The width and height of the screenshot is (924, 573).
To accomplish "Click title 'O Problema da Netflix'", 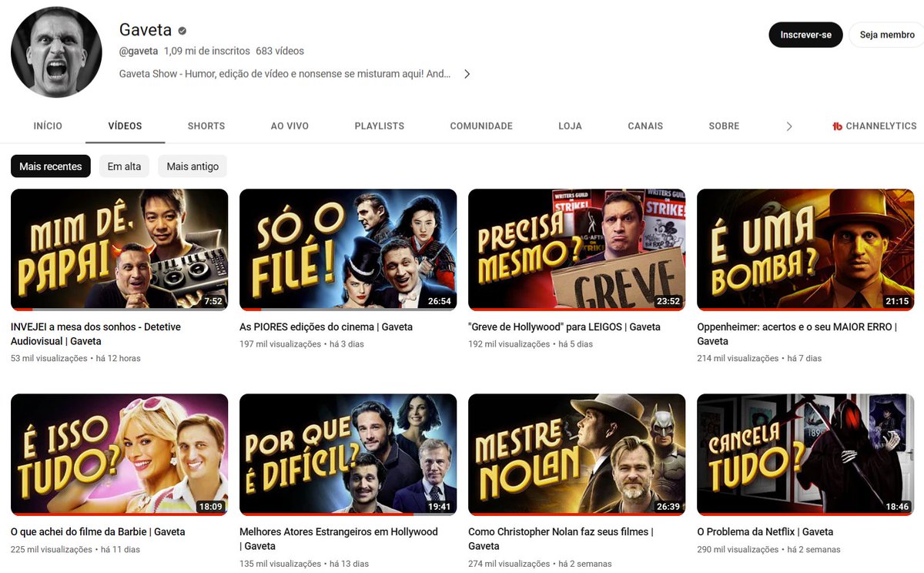I will [765, 532].
